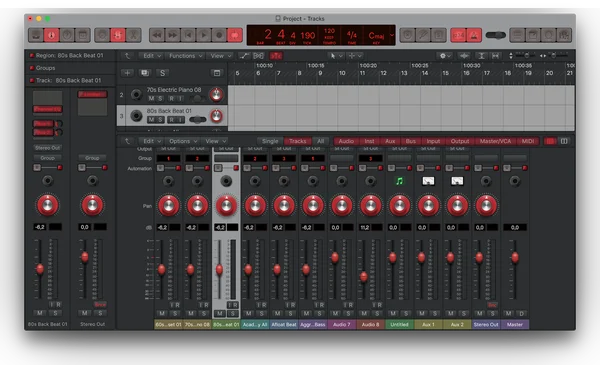
Task: Click the Rewind transport button
Action: click(x=157, y=35)
